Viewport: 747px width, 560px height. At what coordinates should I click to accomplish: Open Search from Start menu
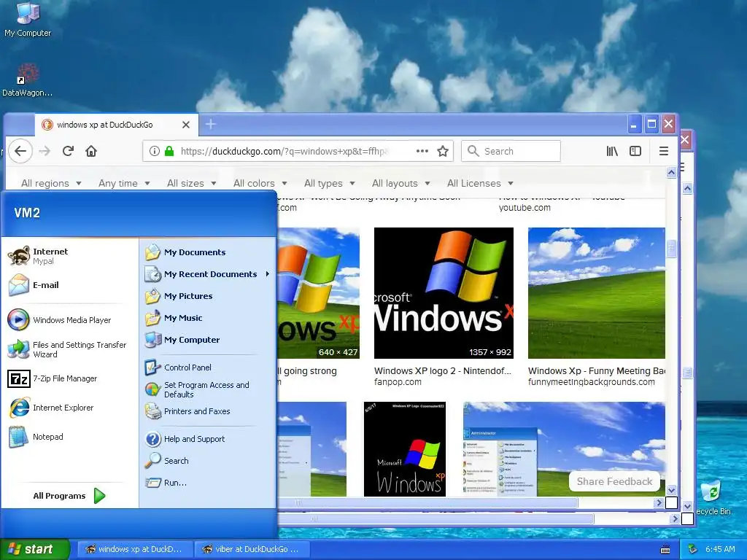coord(208,461)
